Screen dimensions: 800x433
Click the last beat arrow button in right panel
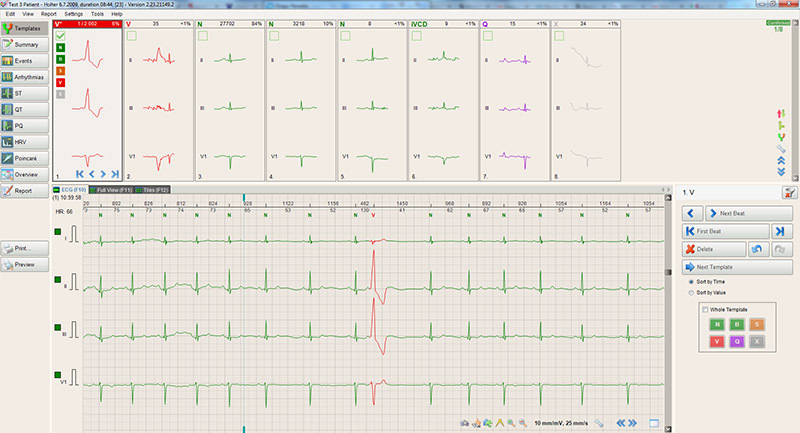782,231
